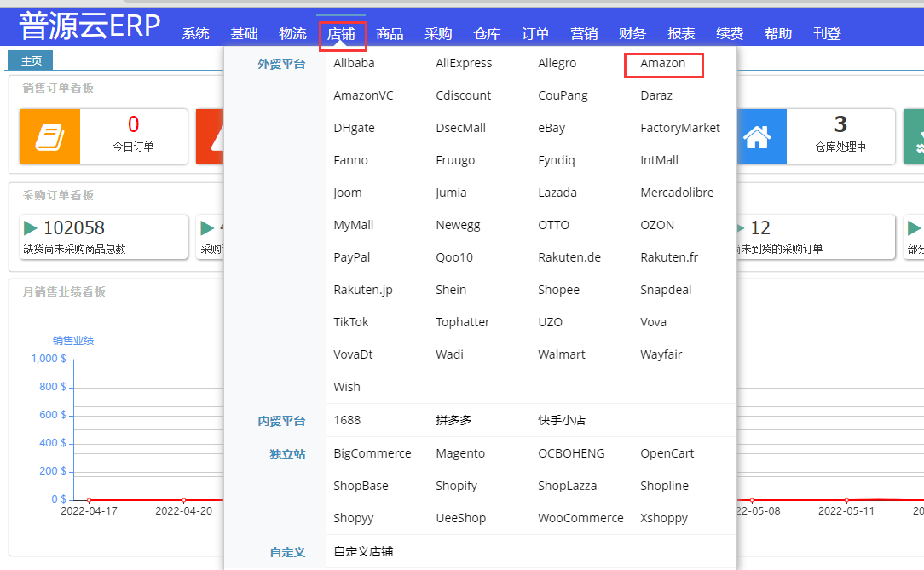Choose TikTok in the store menu
The height and width of the screenshot is (570, 924).
tap(351, 323)
